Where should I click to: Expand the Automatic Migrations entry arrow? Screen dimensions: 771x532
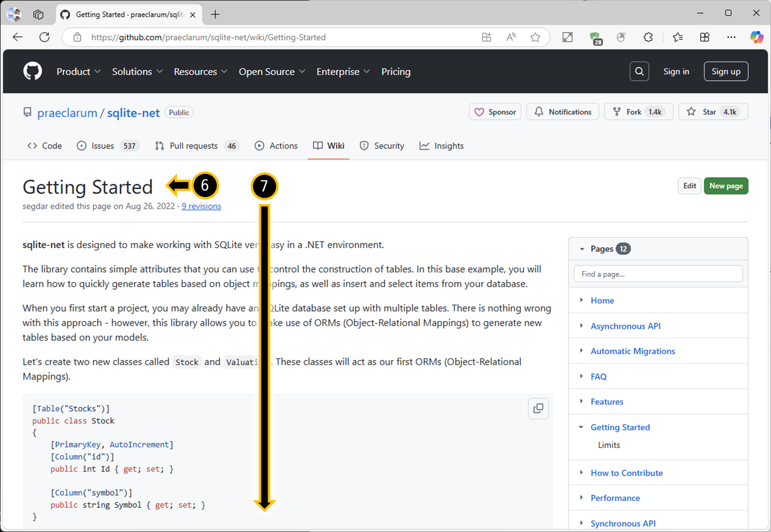coord(582,351)
